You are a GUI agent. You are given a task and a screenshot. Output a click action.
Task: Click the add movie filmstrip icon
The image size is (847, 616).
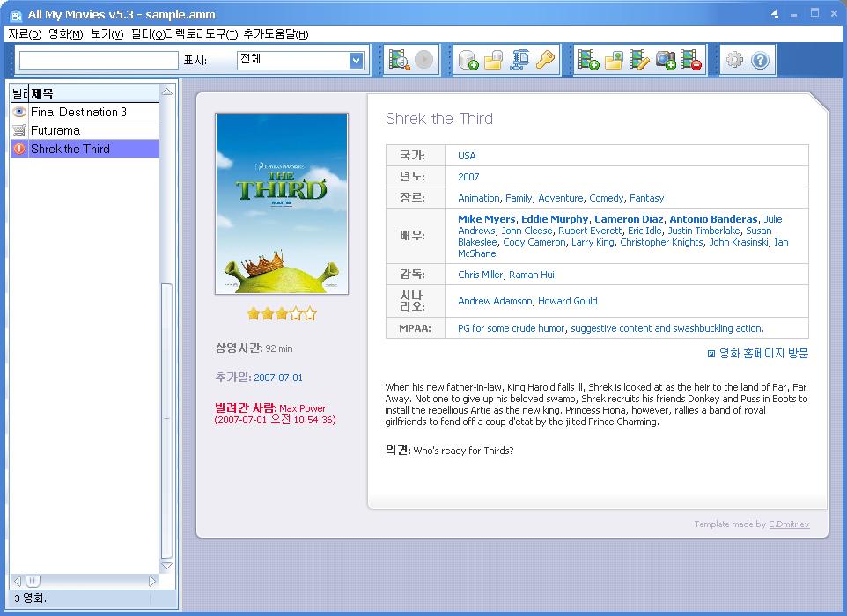click(588, 59)
